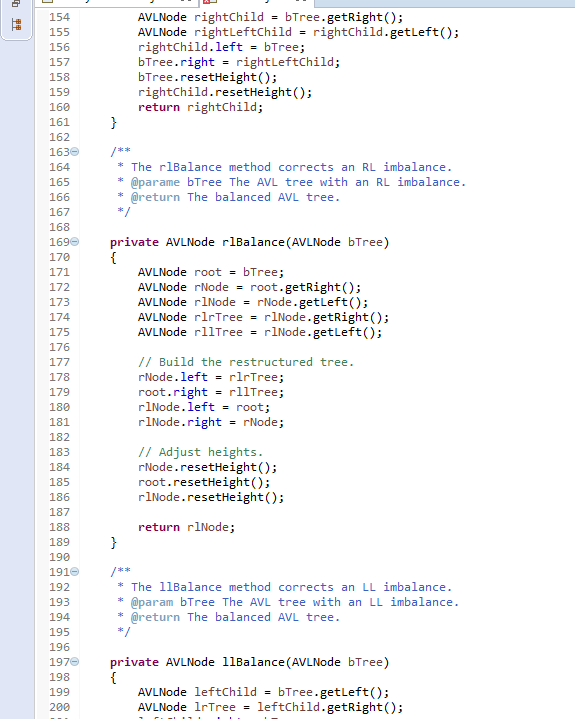The width and height of the screenshot is (575, 719).
Task: Click 'AVLNode root = bTree;' line
Action: (211, 272)
